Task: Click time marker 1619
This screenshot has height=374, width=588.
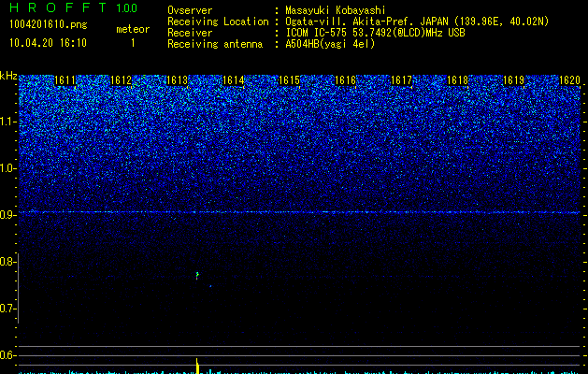Action: [x=514, y=80]
